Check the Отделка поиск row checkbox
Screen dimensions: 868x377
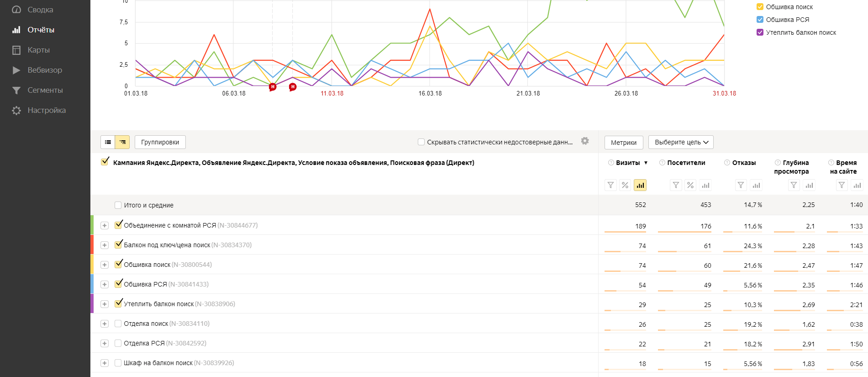pos(118,324)
